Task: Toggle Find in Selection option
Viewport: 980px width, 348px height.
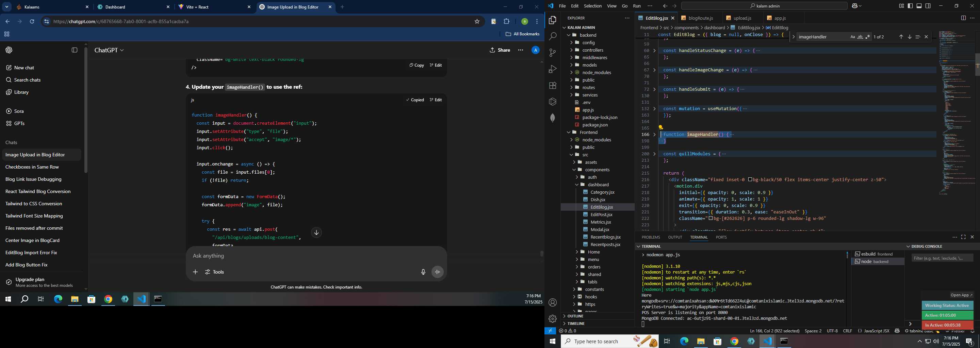Action: [918, 37]
